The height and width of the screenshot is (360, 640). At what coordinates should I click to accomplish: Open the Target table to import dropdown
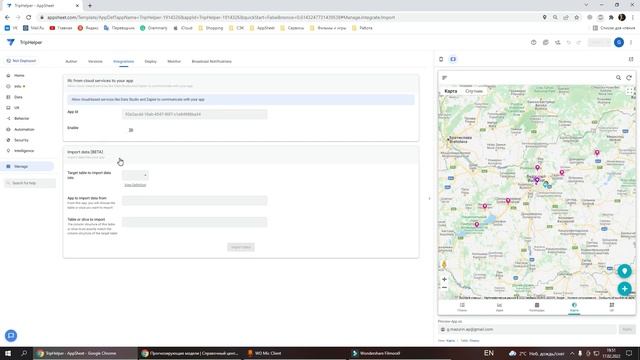[135, 176]
